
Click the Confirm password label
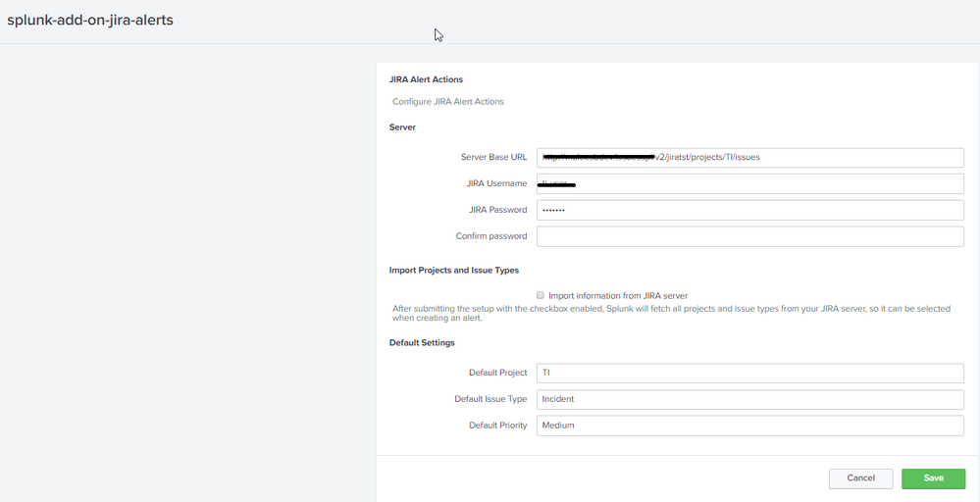click(490, 236)
